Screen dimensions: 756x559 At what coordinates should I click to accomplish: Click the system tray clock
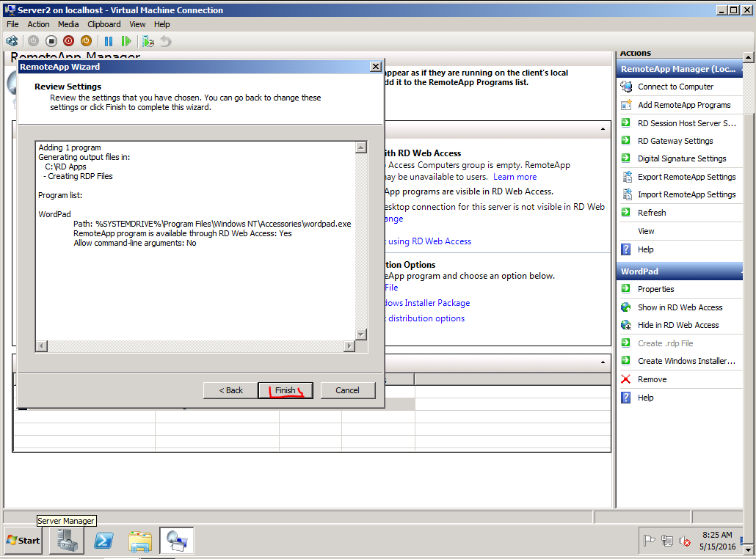point(717,541)
